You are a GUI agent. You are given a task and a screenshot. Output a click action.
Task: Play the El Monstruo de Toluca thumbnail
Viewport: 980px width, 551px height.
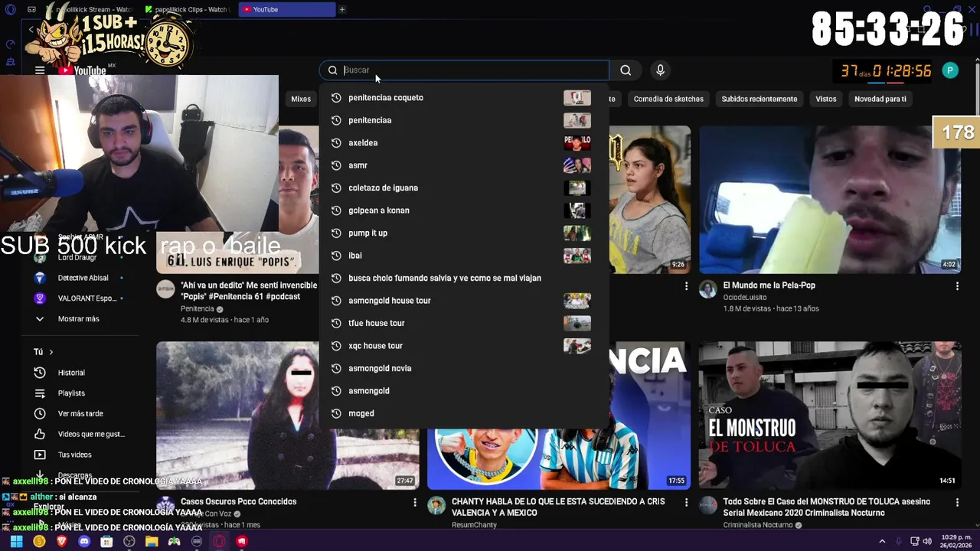pos(830,416)
